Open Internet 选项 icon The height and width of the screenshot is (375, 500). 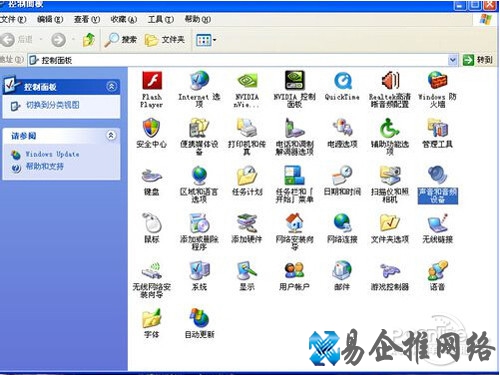tap(199, 89)
